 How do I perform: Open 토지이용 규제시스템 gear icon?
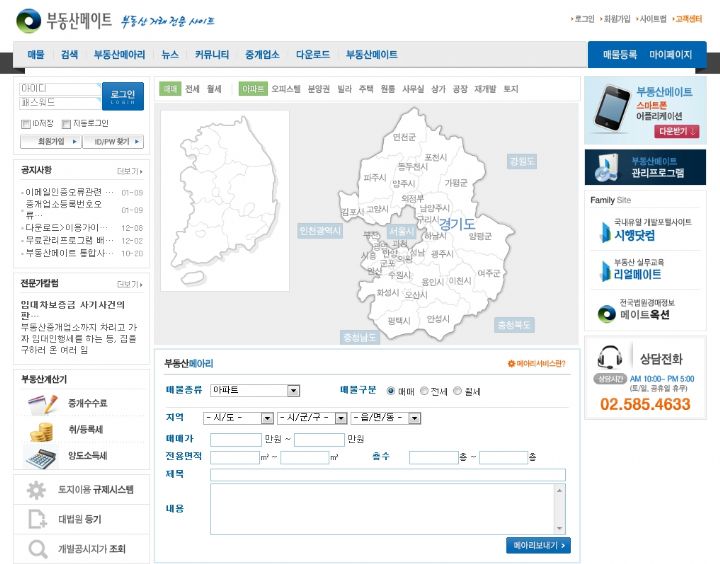pos(37,490)
